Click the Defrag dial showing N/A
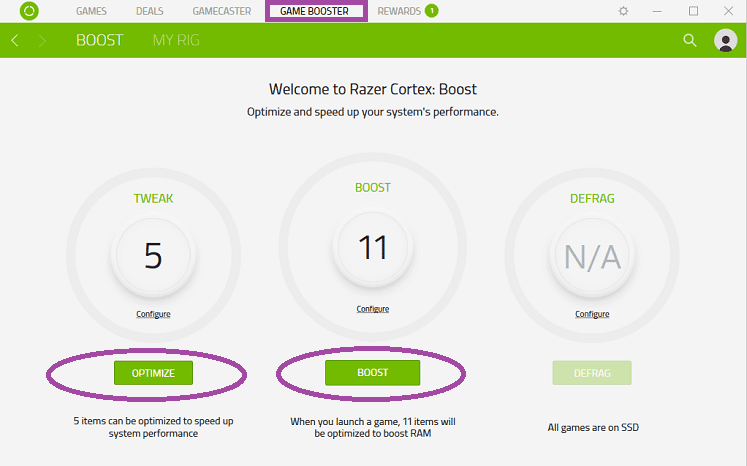The image size is (747, 466). coord(592,256)
